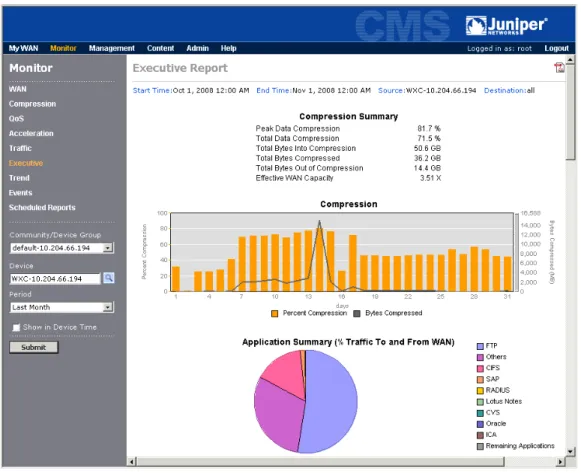This screenshot has width=581, height=473.
Task: Click the SAP legend color swatch
Action: tap(480, 380)
